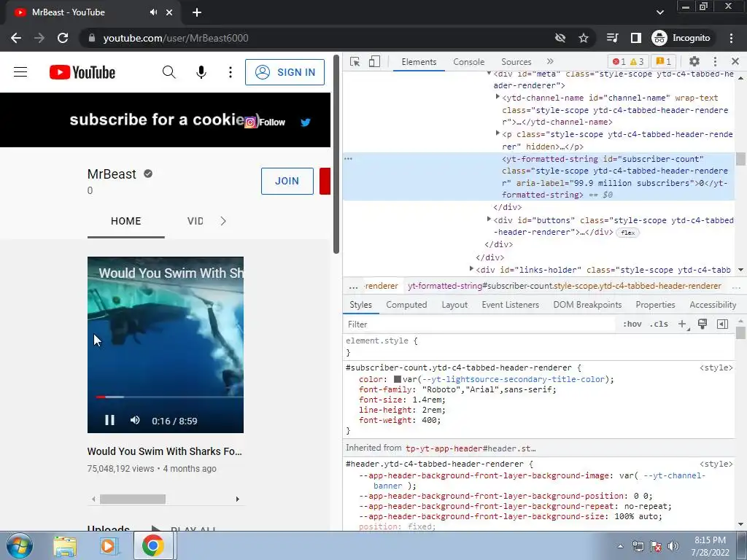Expand the div id=links-holder node
Screen dimensions: 747x560
(x=471, y=269)
